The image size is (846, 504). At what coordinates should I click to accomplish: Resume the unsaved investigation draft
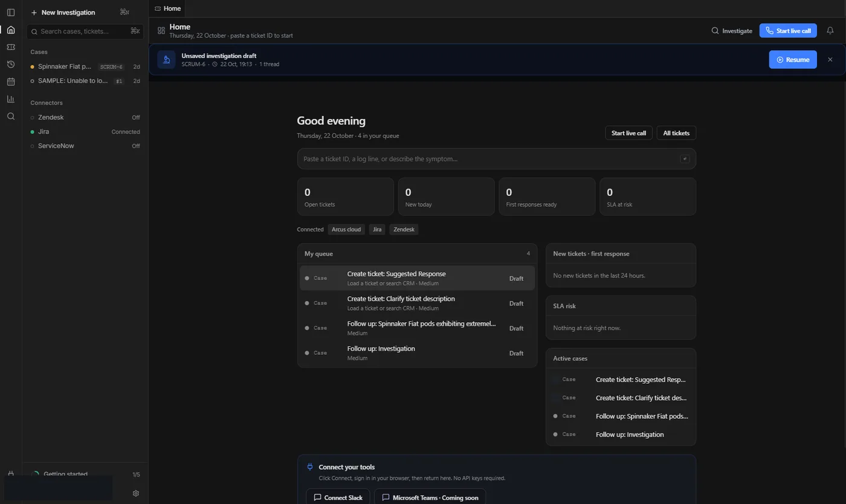point(793,60)
